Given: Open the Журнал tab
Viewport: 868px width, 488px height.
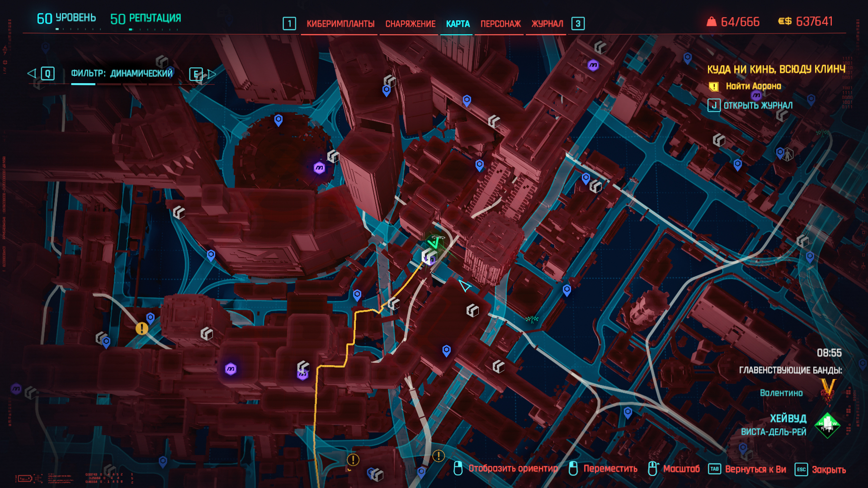Looking at the screenshot, I should 547,24.
